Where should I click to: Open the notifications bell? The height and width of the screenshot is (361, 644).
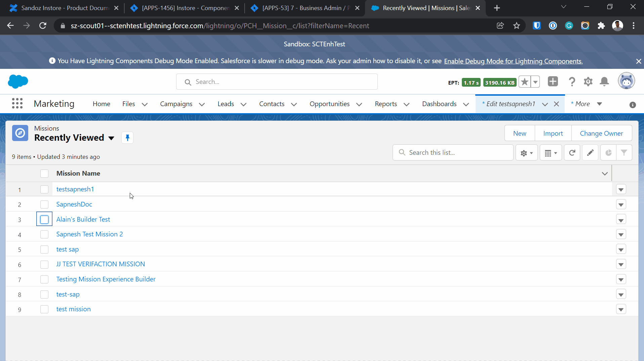(x=604, y=82)
